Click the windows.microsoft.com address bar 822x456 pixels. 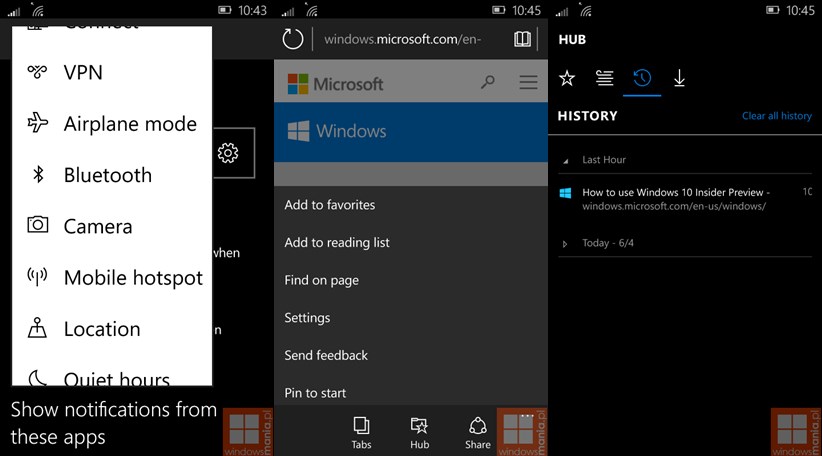pos(402,39)
